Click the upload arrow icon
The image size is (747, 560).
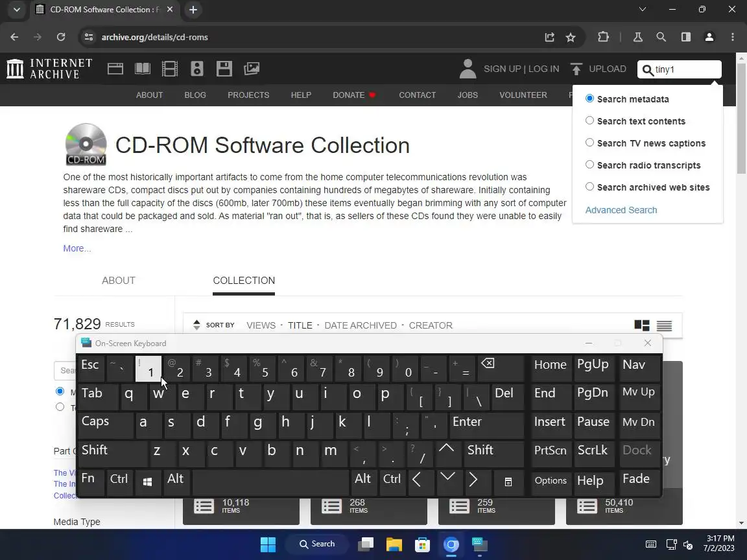[x=576, y=69]
